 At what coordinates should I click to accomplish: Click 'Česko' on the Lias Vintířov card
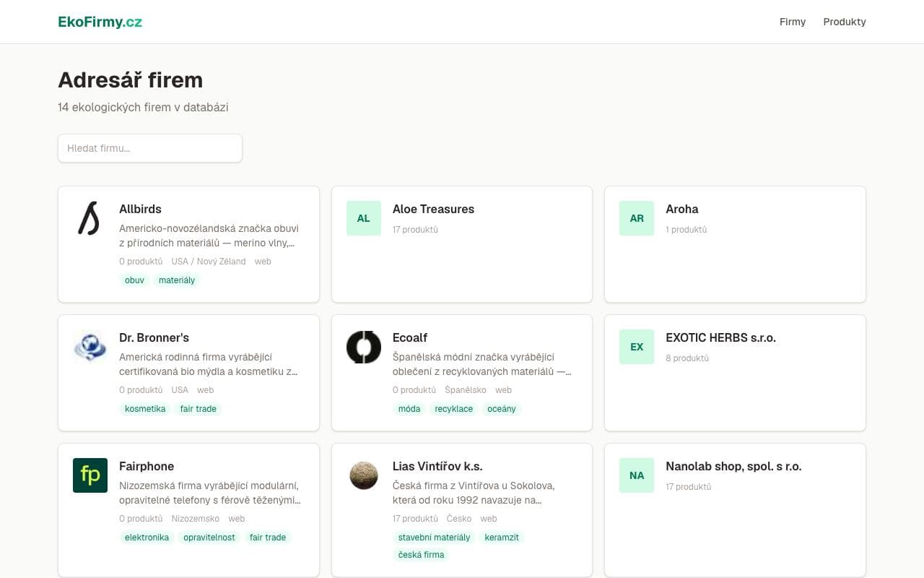[x=459, y=519]
